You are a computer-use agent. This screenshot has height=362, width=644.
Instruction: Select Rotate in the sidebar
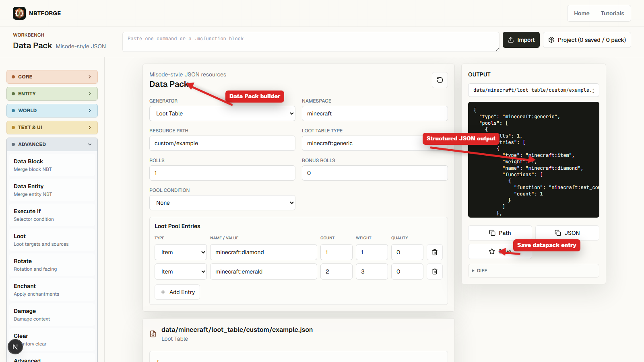click(x=52, y=265)
